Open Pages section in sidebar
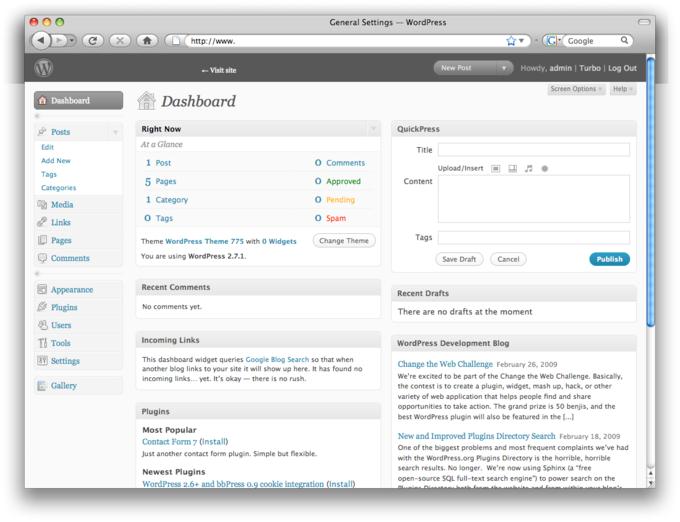 coord(61,240)
